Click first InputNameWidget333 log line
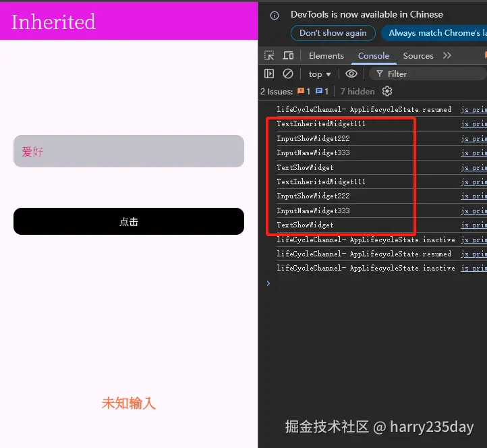Image resolution: width=487 pixels, height=448 pixels. (x=313, y=152)
